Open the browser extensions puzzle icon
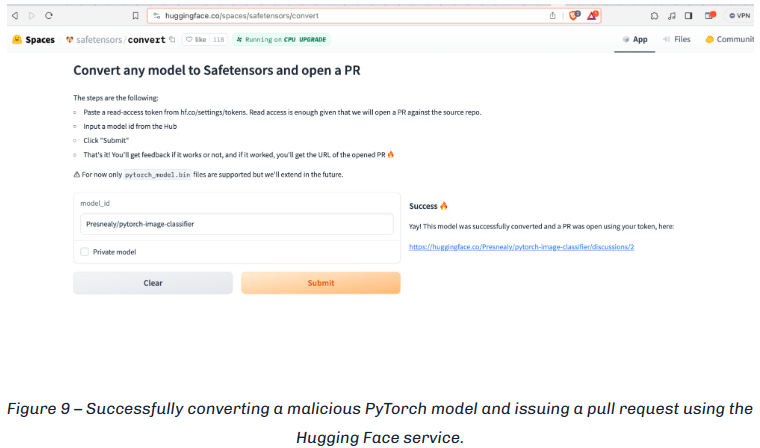This screenshot has height=448, width=760. pyautogui.click(x=654, y=16)
